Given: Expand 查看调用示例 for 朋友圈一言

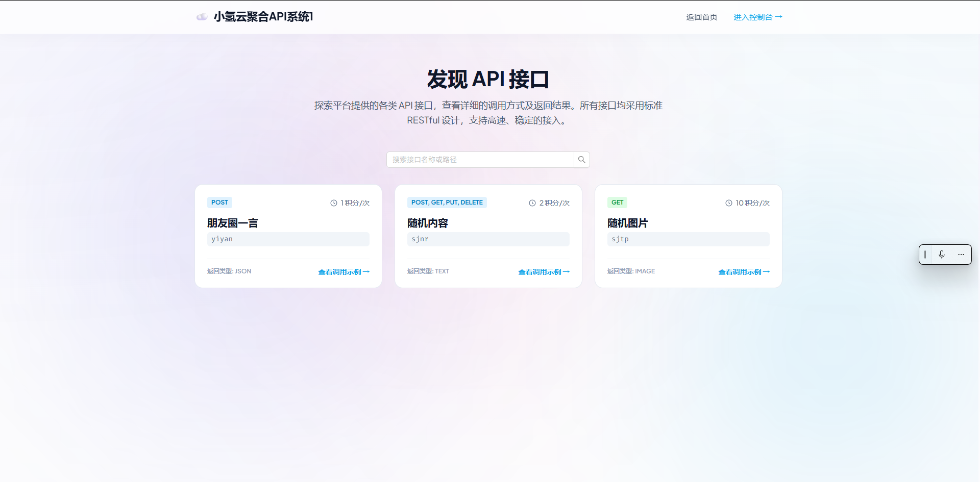Looking at the screenshot, I should pyautogui.click(x=344, y=271).
